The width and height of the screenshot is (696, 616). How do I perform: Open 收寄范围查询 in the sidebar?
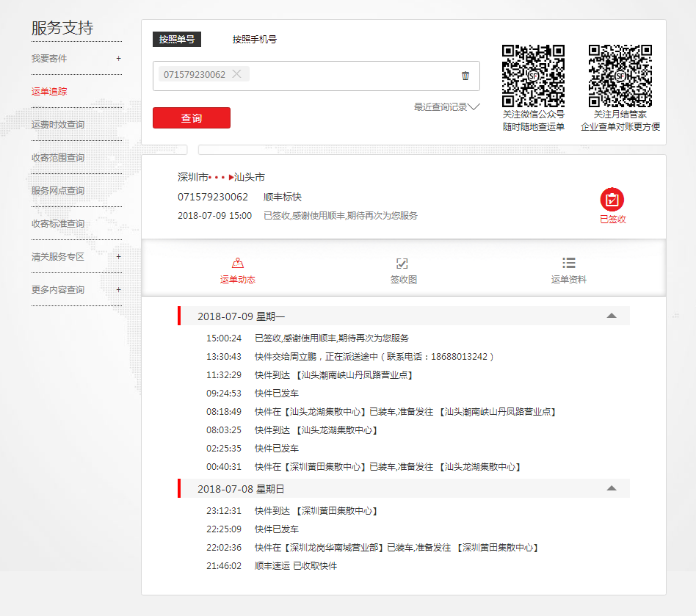point(58,158)
